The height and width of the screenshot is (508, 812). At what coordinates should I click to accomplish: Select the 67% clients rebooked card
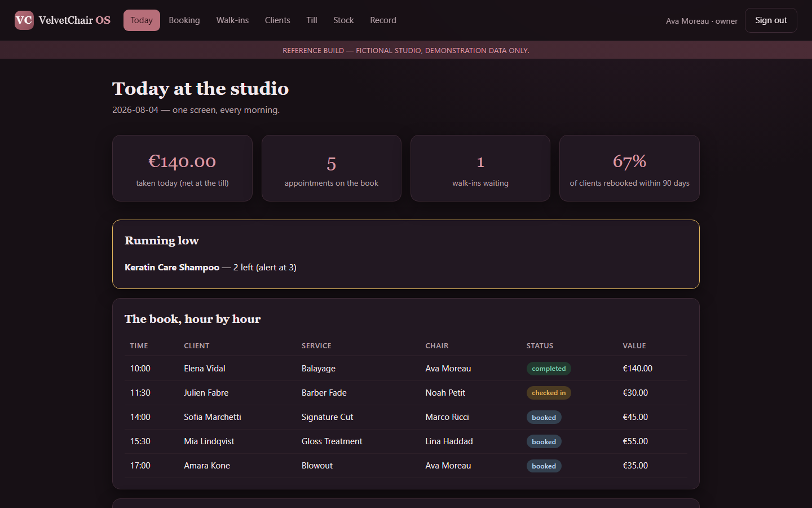(x=629, y=168)
